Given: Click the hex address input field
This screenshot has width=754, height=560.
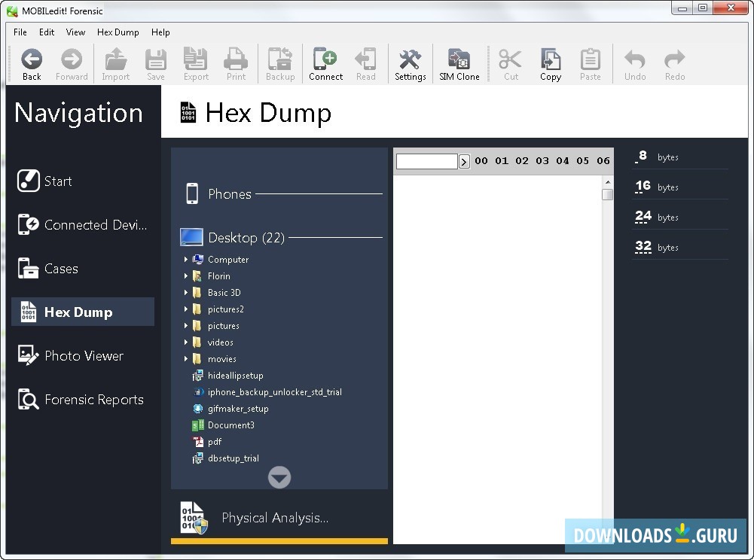Looking at the screenshot, I should (x=426, y=161).
